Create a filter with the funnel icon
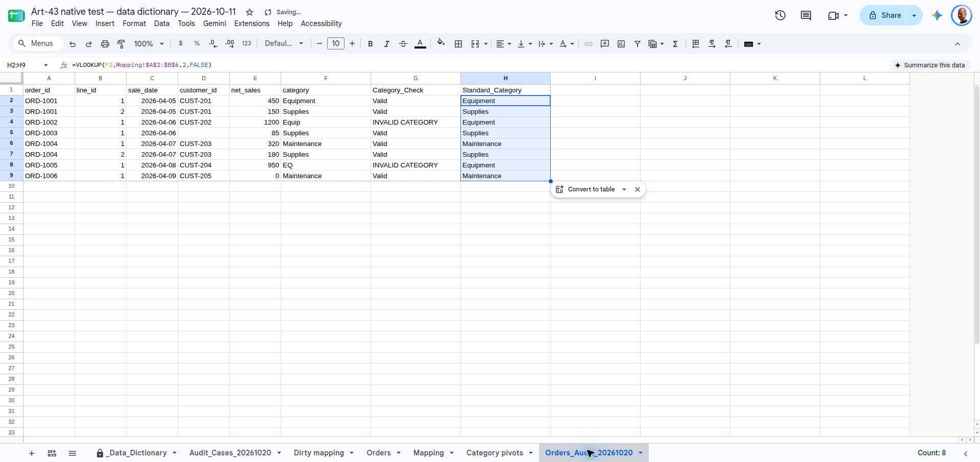The width and height of the screenshot is (980, 462). click(x=638, y=44)
